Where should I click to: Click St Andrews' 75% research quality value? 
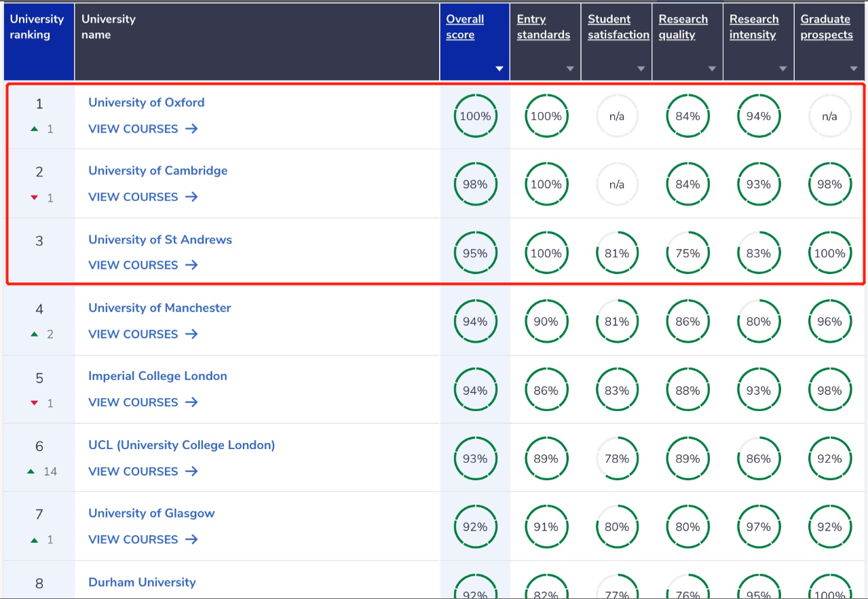point(687,253)
